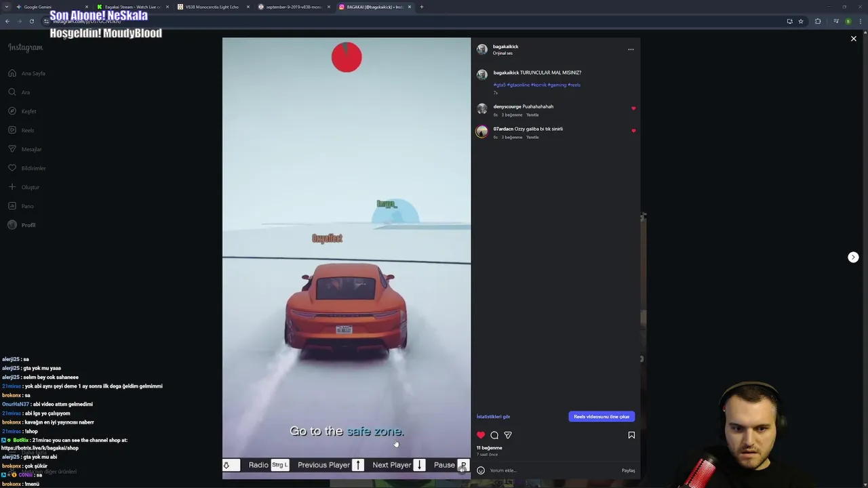Reload the page with browser refresh icon
The width and height of the screenshot is (868, 488).
click(32, 21)
